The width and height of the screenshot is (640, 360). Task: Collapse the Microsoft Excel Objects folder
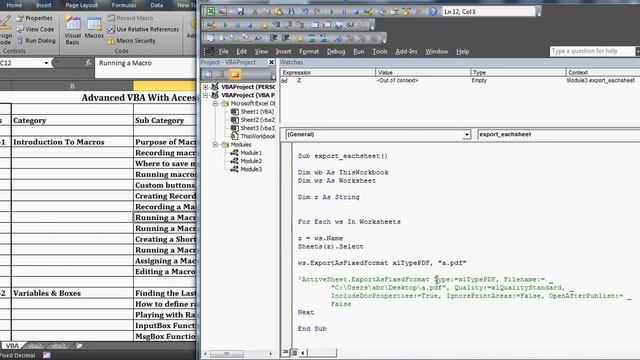tap(215, 103)
